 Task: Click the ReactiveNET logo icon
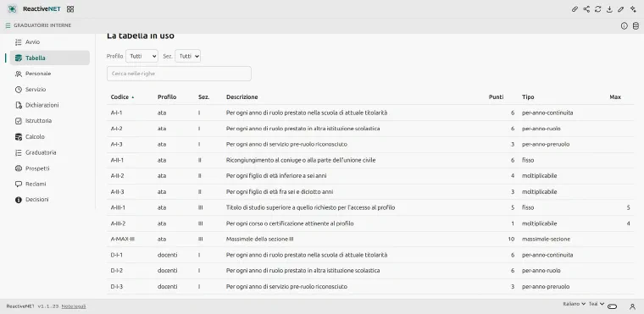click(13, 9)
